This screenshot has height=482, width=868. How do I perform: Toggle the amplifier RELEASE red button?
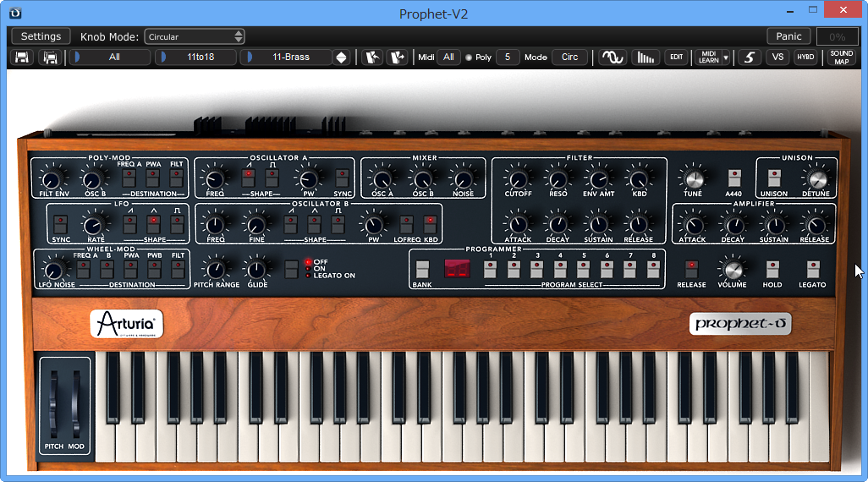(691, 270)
